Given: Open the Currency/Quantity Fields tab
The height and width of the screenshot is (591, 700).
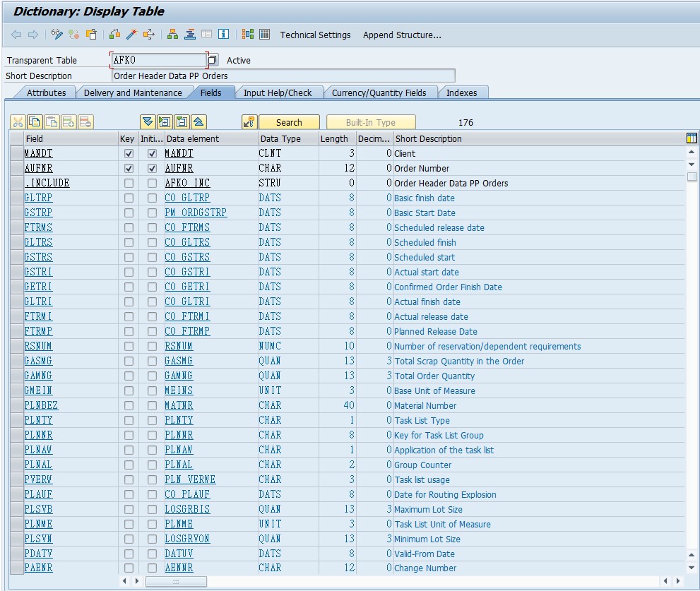Looking at the screenshot, I should click(x=379, y=92).
